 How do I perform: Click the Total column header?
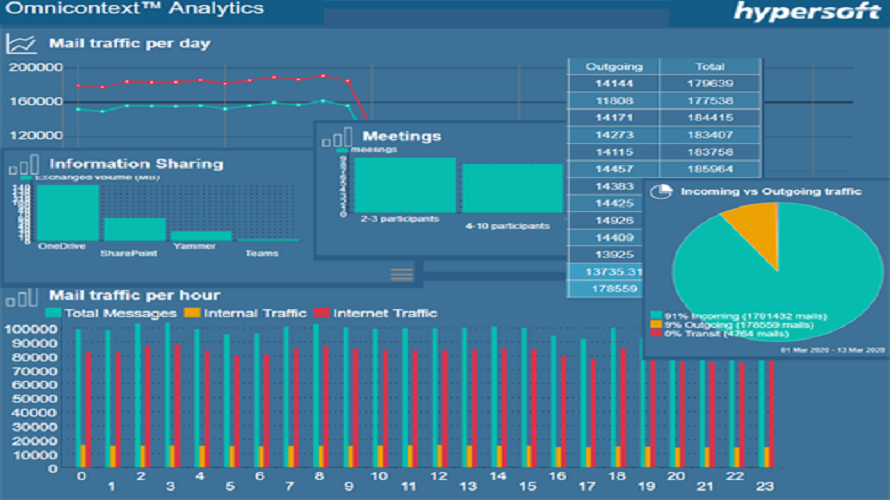click(x=710, y=67)
